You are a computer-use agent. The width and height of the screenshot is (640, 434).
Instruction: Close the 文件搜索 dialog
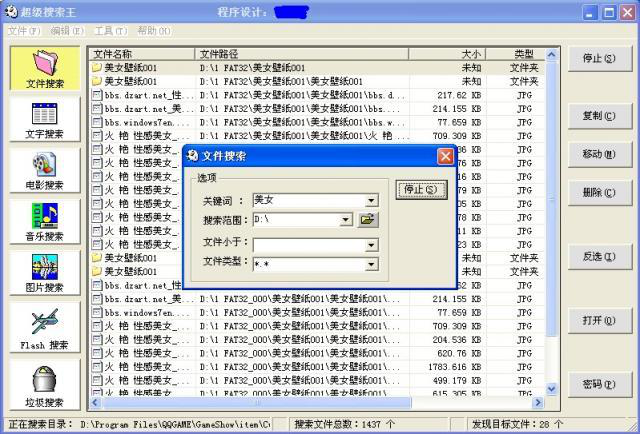tap(445, 156)
